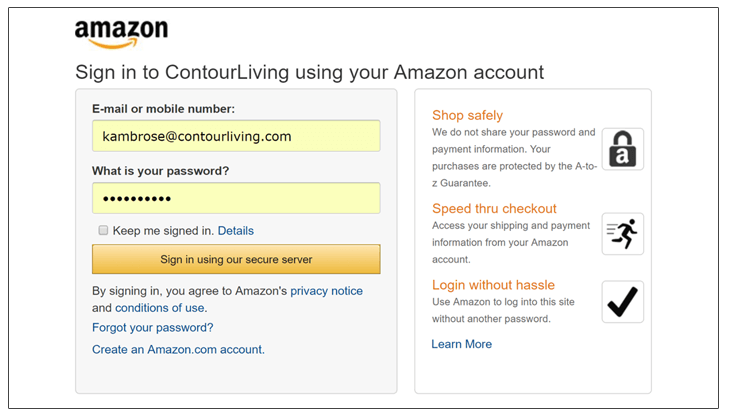Click the E-mail or mobile number field

click(x=236, y=136)
